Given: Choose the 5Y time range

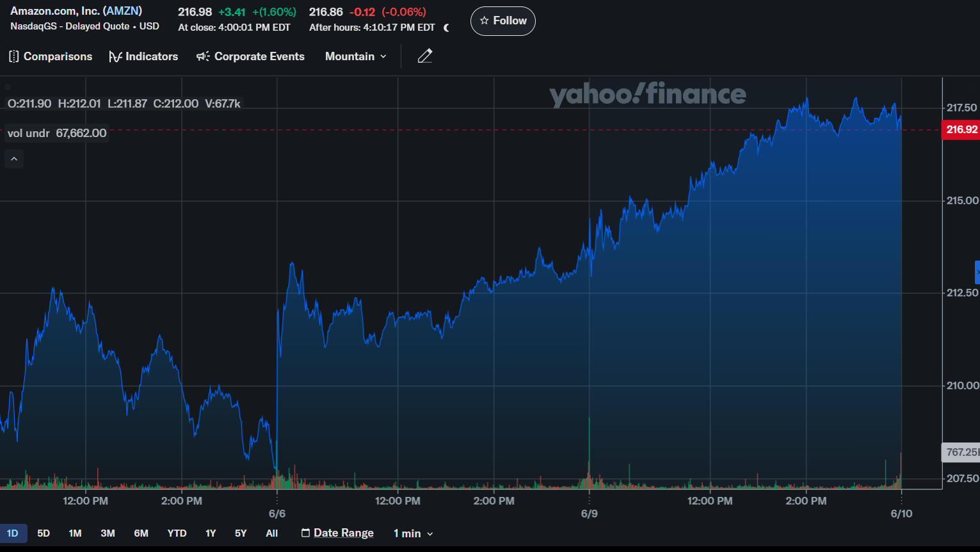Looking at the screenshot, I should [241, 533].
